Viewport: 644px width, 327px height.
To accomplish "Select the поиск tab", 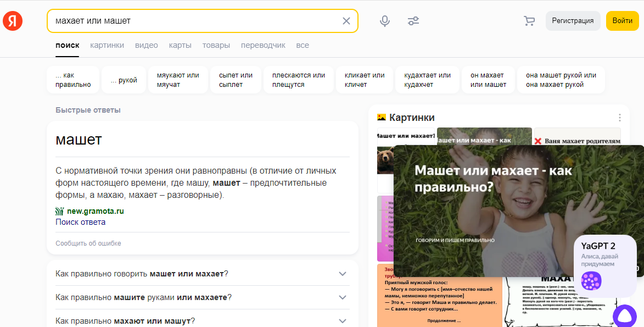I will coord(68,45).
